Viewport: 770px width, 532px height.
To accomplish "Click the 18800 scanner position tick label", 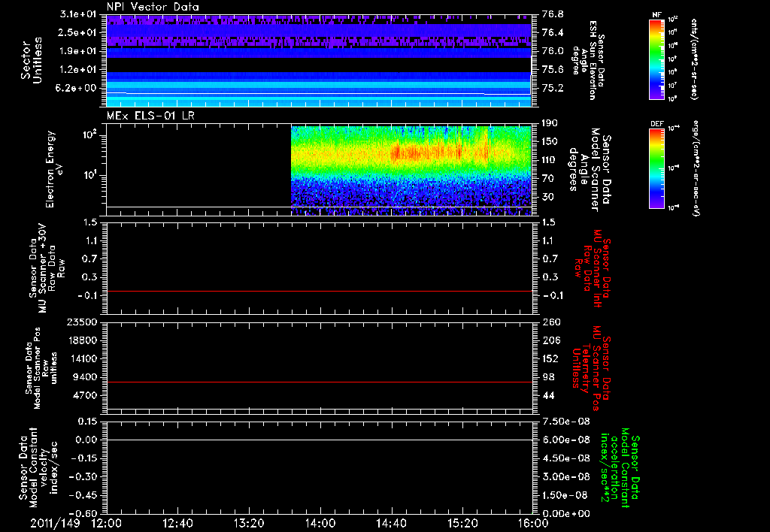I will [x=81, y=340].
